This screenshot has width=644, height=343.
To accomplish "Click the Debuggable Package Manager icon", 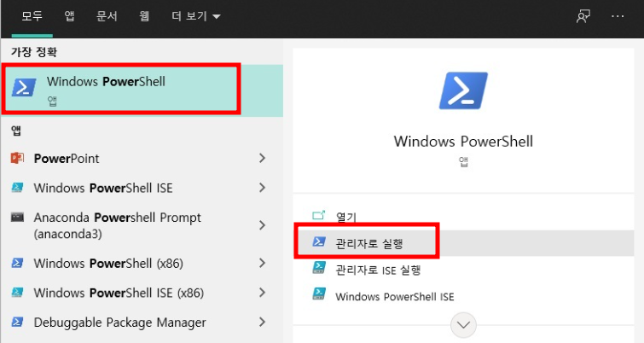I will pos(17,322).
